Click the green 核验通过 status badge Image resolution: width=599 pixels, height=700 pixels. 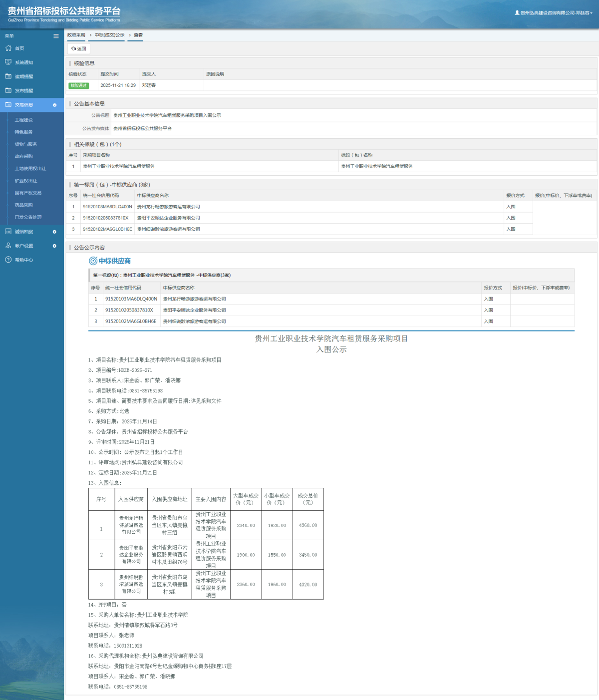pos(78,85)
